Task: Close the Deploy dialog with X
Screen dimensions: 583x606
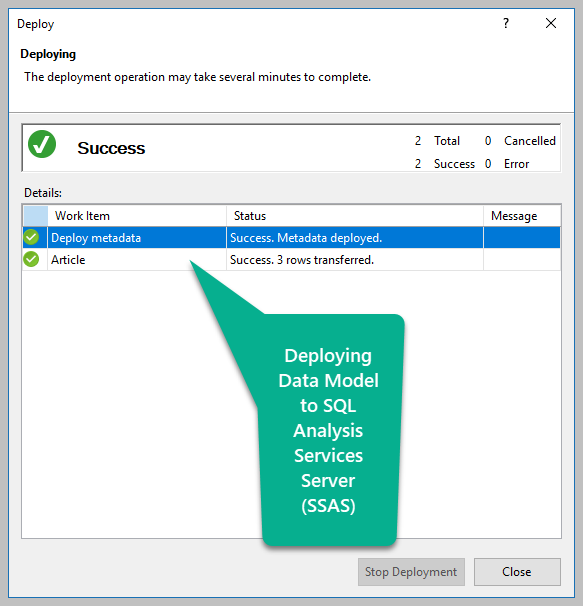Action: pos(551,24)
